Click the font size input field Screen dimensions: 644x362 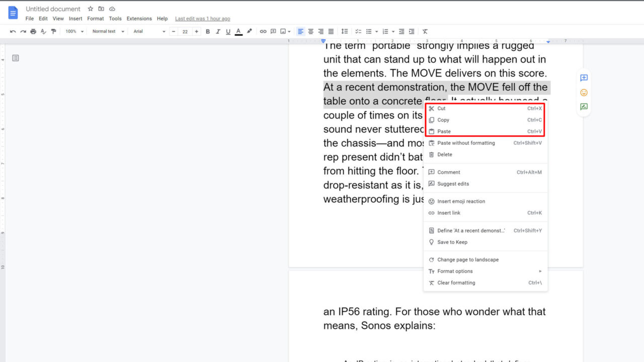[185, 31]
